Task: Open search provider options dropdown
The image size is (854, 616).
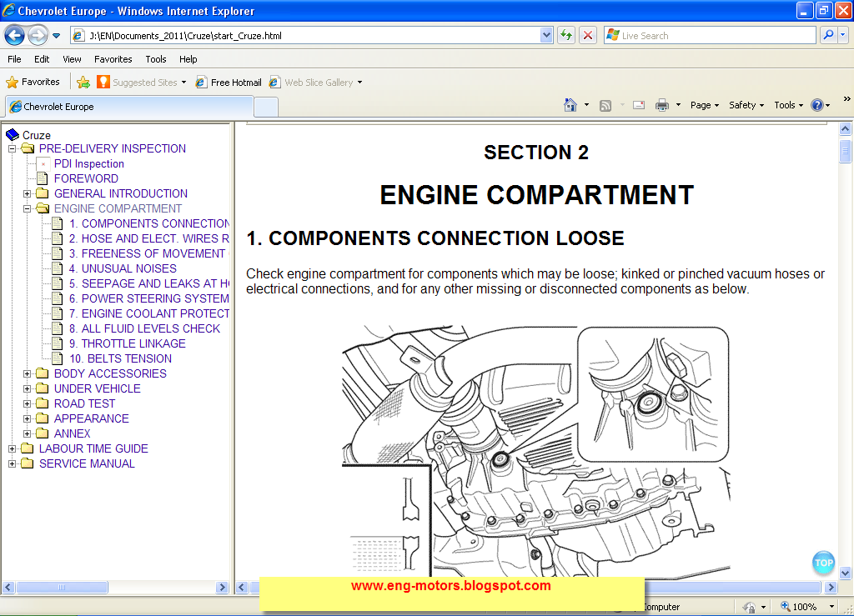Action: click(842, 35)
